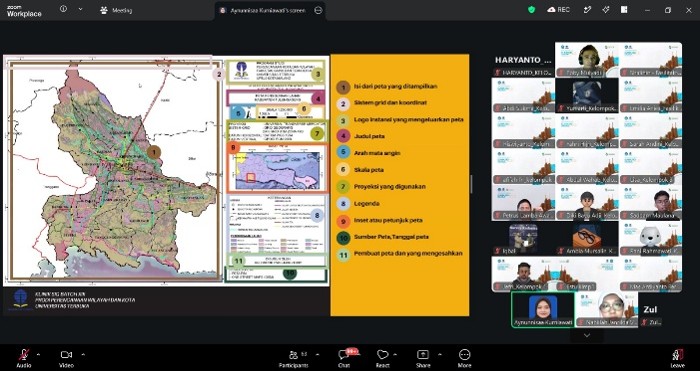Open the AI Companion sparkle icon
Image resolution: width=700 pixels, height=371 pixels.
tap(606, 9)
